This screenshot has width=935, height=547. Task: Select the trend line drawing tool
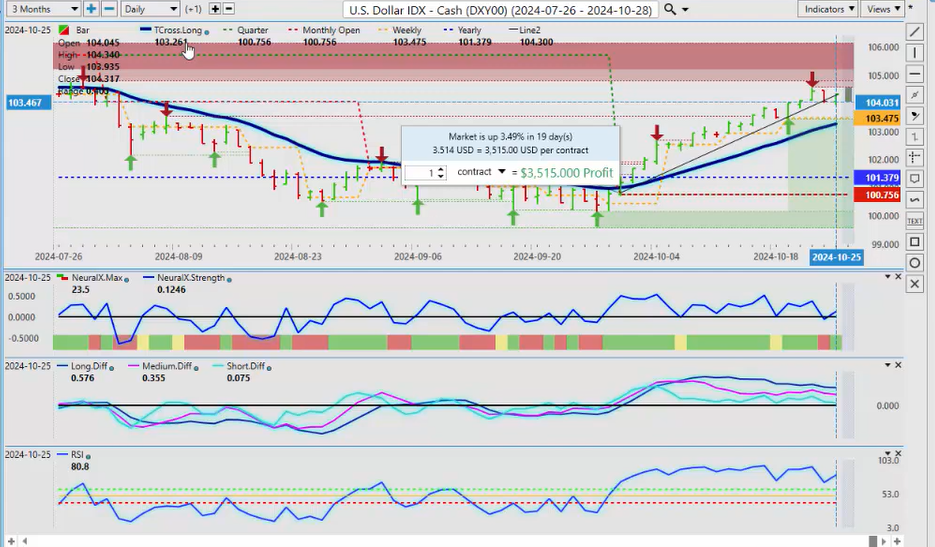[x=916, y=31]
